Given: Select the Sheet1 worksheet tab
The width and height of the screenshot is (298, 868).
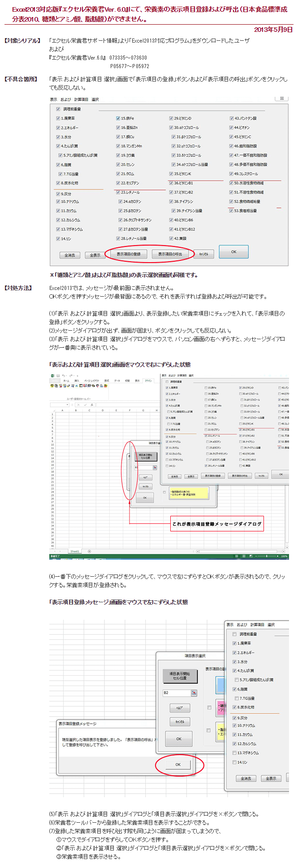Looking at the screenshot, I should 75,551.
